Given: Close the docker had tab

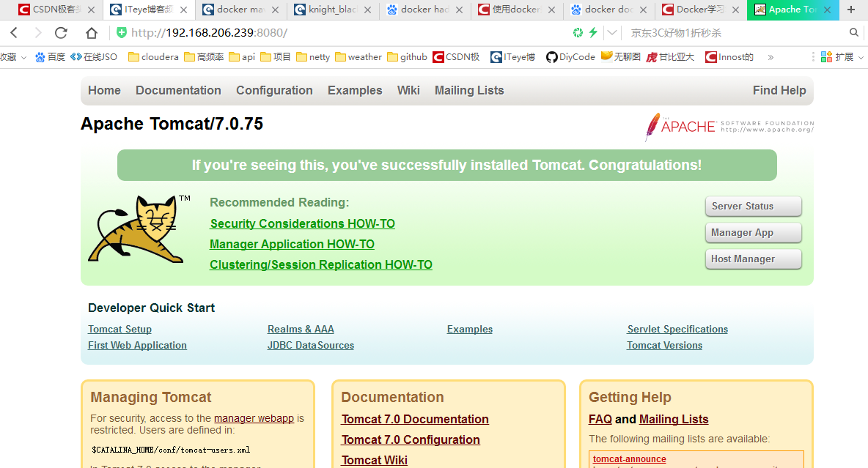Looking at the screenshot, I should [x=459, y=10].
